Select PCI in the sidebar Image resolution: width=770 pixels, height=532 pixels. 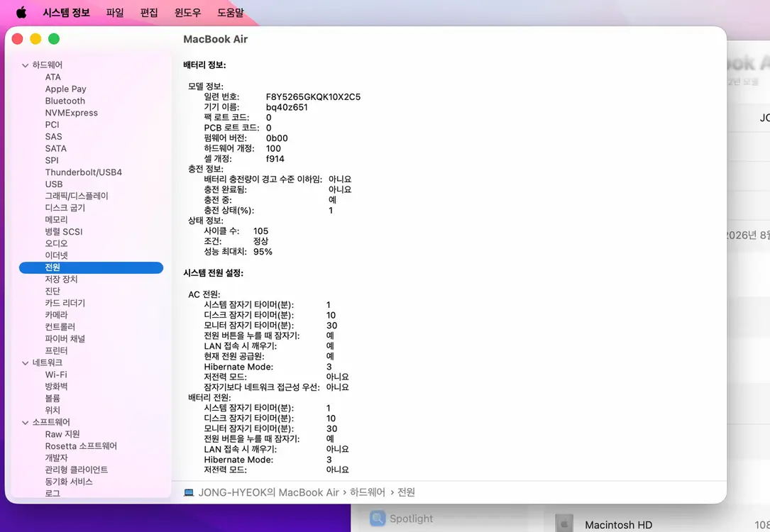click(x=52, y=125)
